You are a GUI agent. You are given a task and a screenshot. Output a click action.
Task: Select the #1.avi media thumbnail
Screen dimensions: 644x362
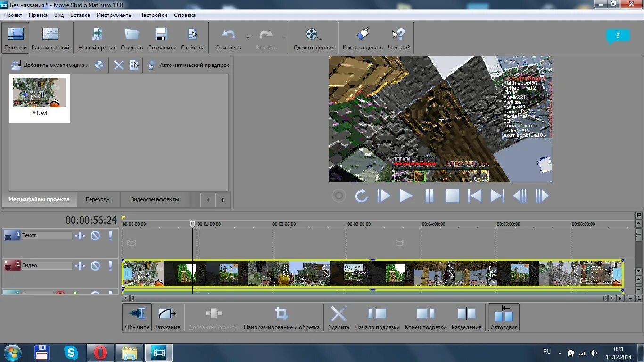(x=40, y=99)
